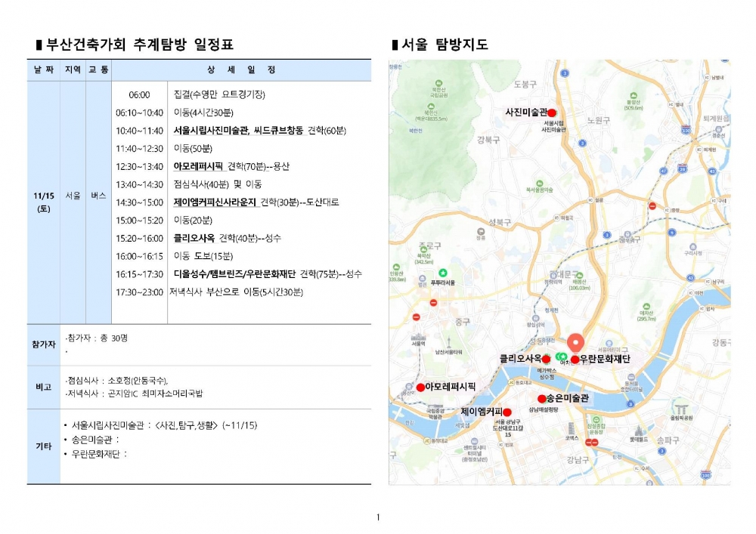
Task: Click the 11/15 (토) date cell
Action: point(43,202)
